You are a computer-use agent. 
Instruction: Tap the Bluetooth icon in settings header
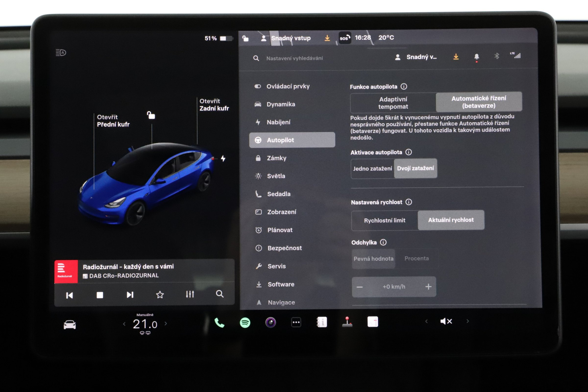[497, 56]
